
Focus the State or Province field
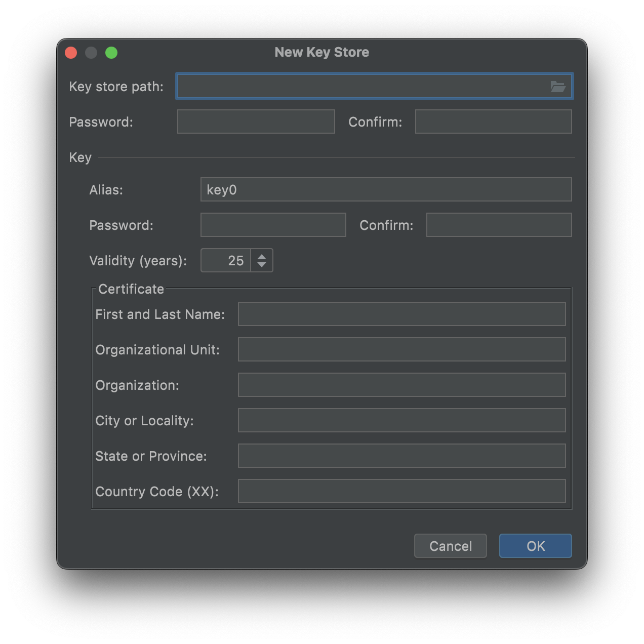pos(402,456)
